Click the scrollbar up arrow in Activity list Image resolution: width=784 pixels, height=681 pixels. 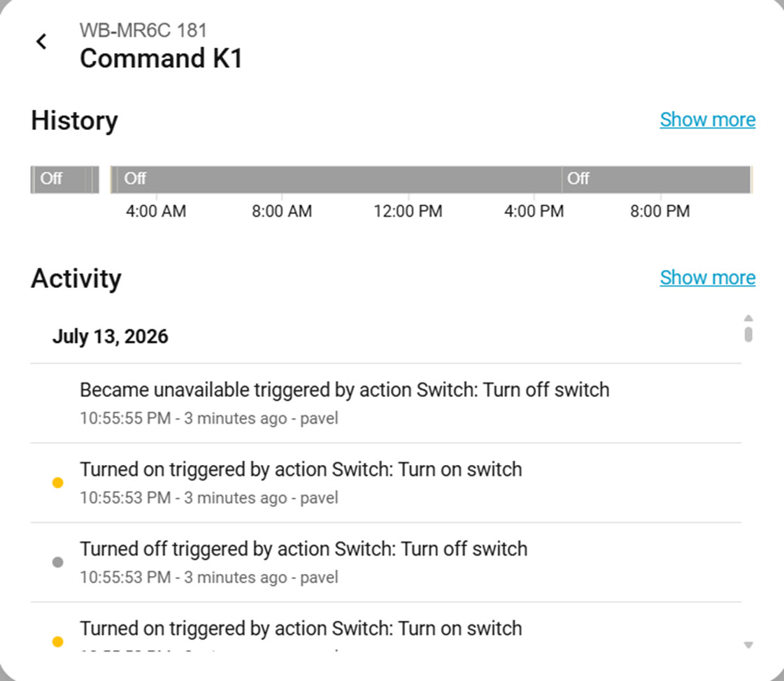[x=748, y=318]
